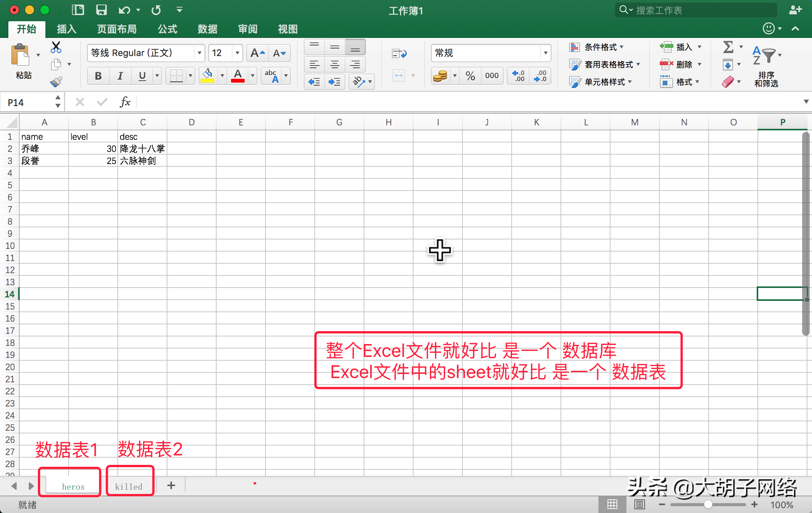812x513 pixels.
Task: Expand font color dropdown arrow
Action: pyautogui.click(x=252, y=76)
